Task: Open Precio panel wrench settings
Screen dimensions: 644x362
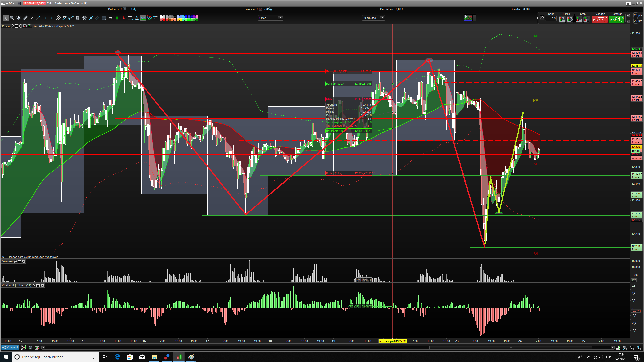Action: (12, 26)
